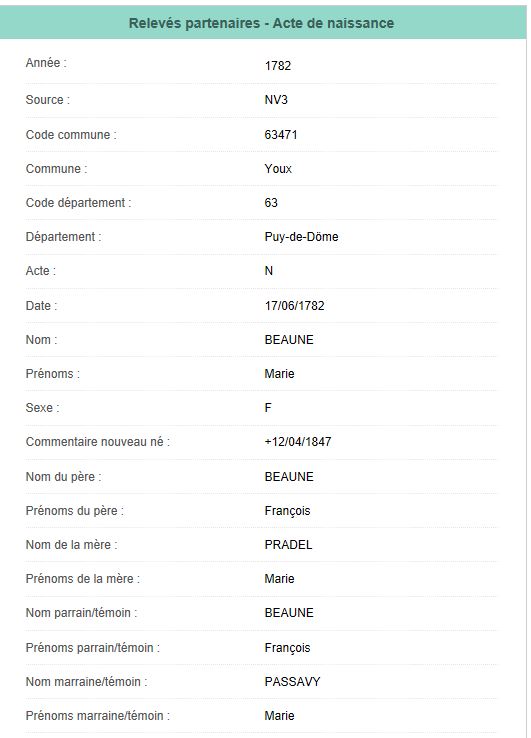Click the Nom value BEAUNE
The image size is (531, 738).
pyautogui.click(x=289, y=340)
